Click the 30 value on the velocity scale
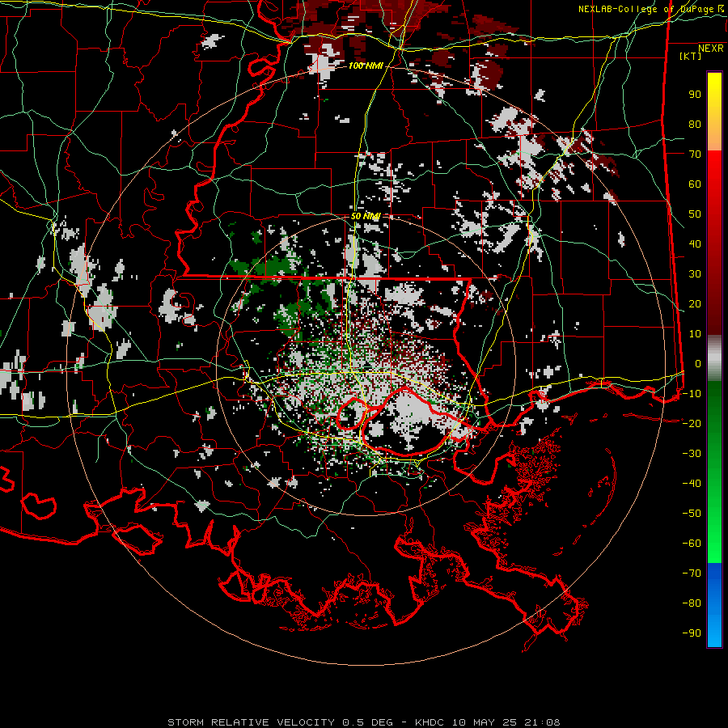The image size is (728, 728). 695,274
